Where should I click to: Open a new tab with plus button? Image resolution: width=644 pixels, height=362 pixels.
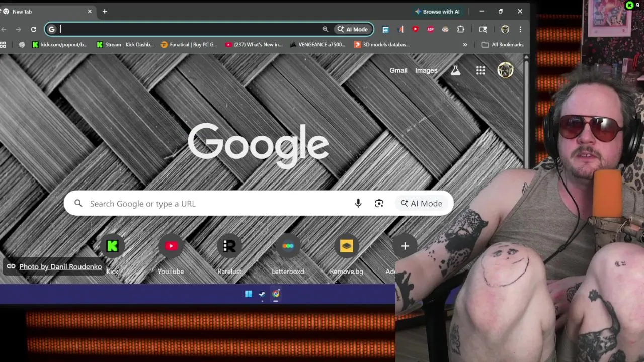click(105, 11)
